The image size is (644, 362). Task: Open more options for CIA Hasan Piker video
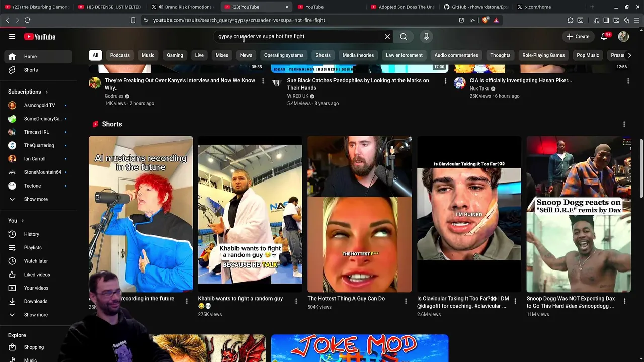[x=628, y=81]
